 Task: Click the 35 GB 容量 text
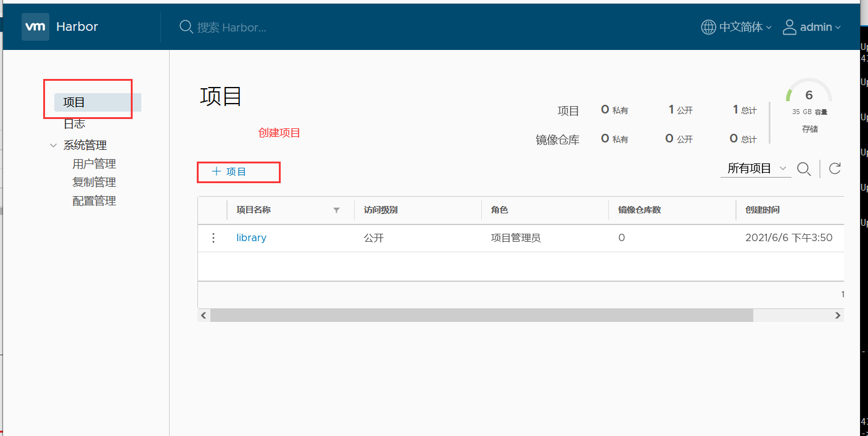pyautogui.click(x=809, y=112)
